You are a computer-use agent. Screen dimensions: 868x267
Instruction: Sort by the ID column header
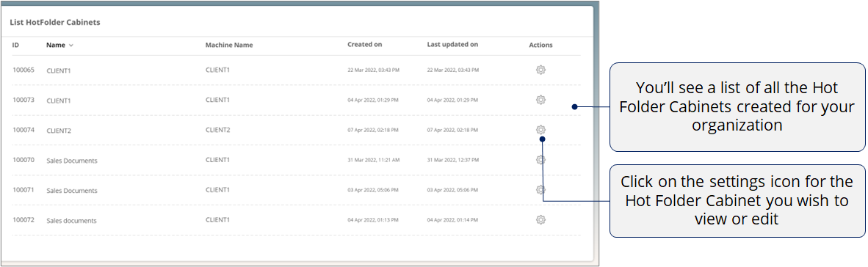(15, 45)
